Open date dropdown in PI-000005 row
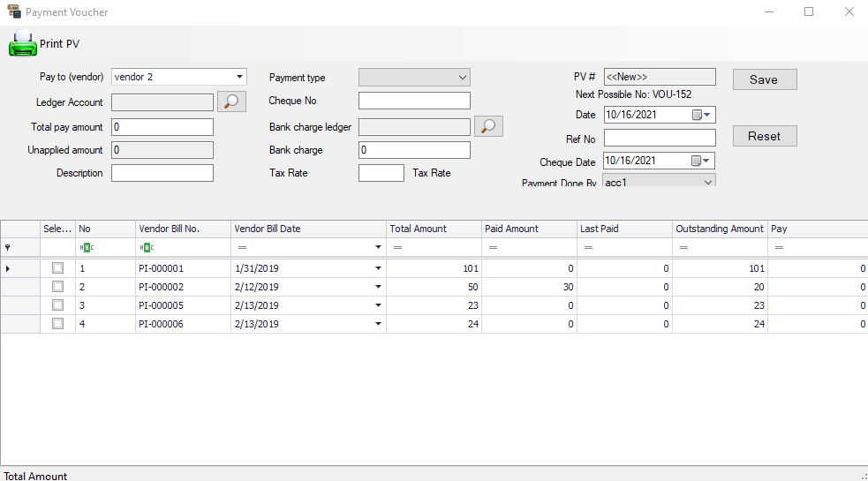868x481 pixels. pyautogui.click(x=378, y=305)
